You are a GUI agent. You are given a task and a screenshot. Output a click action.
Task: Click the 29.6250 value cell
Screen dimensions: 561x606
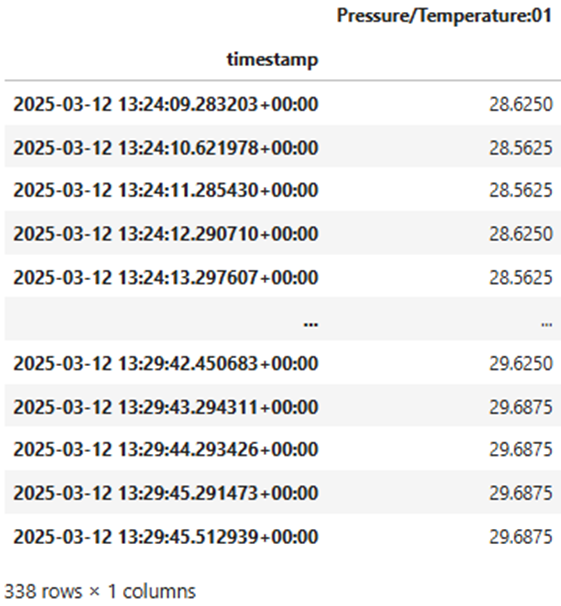coord(521,364)
